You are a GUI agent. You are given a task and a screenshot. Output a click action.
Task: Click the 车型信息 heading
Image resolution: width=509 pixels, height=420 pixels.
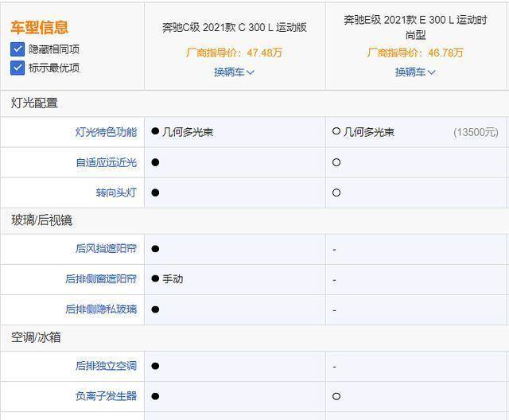[39, 28]
